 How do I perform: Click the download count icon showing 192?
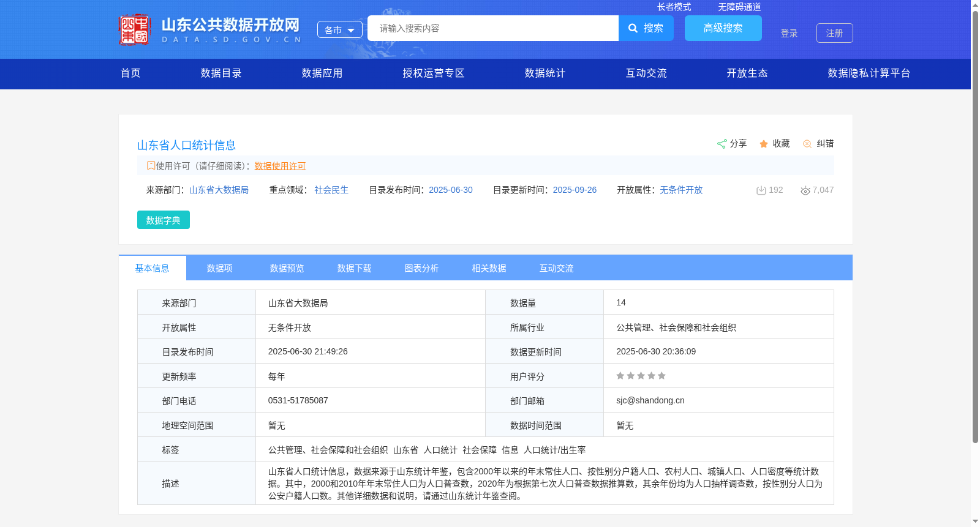pos(761,190)
